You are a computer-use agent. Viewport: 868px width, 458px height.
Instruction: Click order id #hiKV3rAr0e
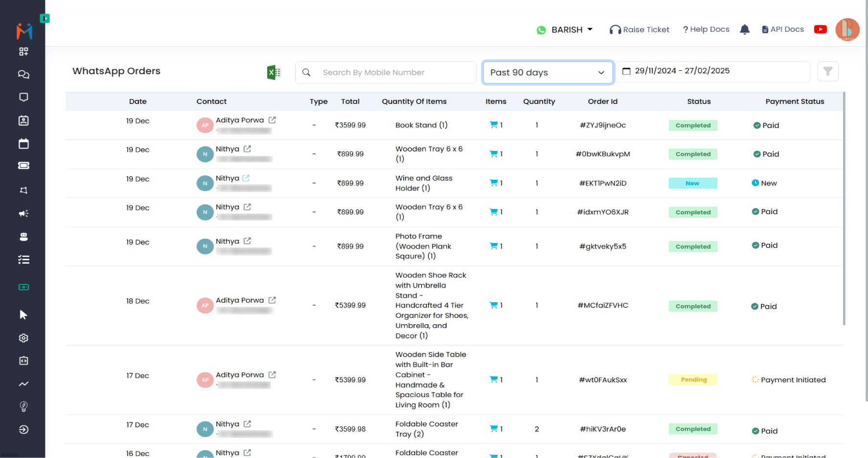pyautogui.click(x=603, y=429)
